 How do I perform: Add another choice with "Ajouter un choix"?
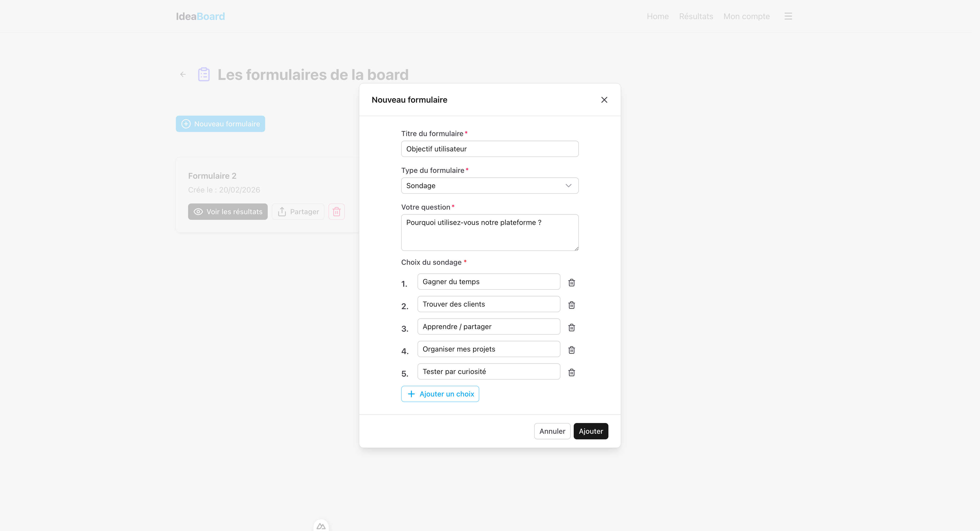pyautogui.click(x=440, y=394)
